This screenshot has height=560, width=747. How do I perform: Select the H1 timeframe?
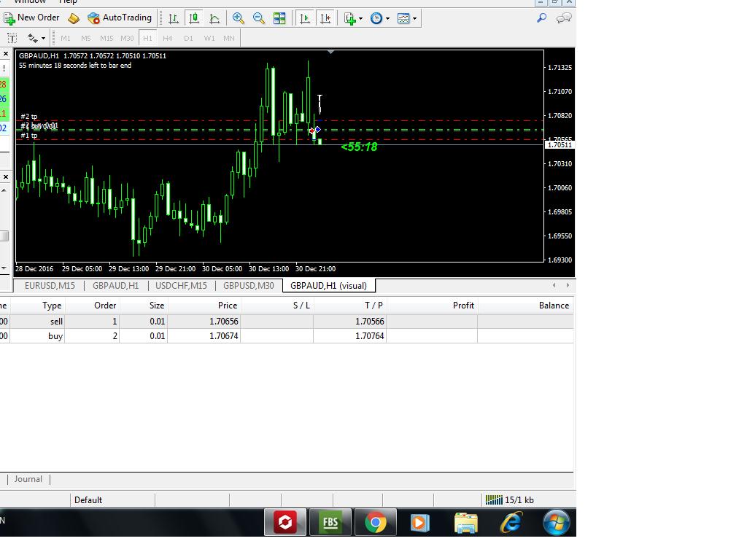pos(147,38)
